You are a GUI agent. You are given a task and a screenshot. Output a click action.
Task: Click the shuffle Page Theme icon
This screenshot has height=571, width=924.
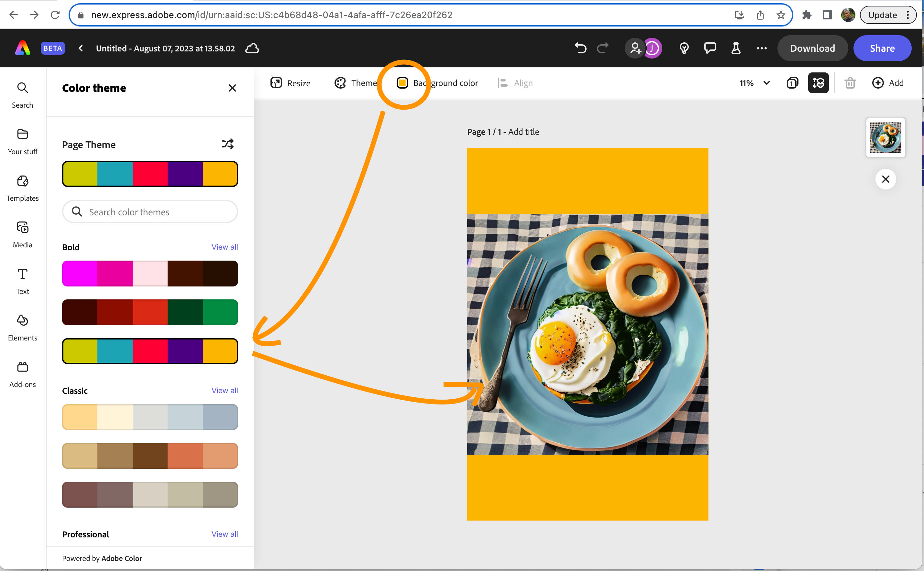tap(227, 144)
